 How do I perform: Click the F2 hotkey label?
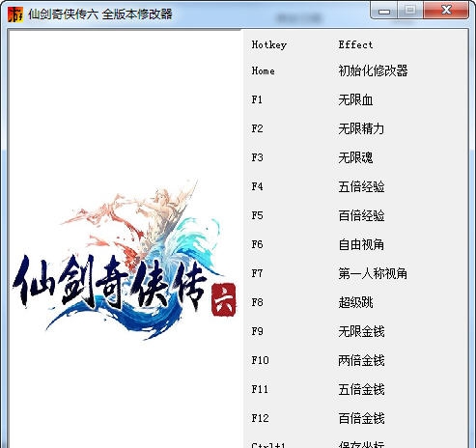258,128
